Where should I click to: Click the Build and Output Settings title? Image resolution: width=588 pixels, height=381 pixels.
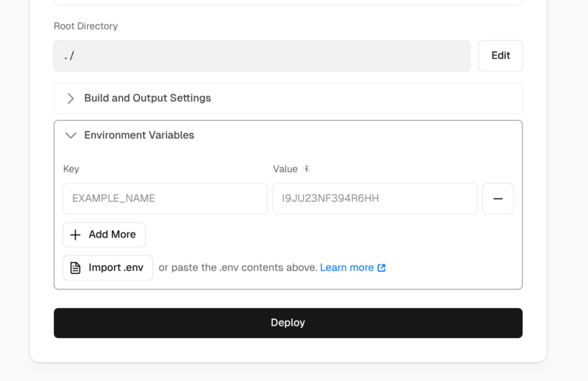147,98
